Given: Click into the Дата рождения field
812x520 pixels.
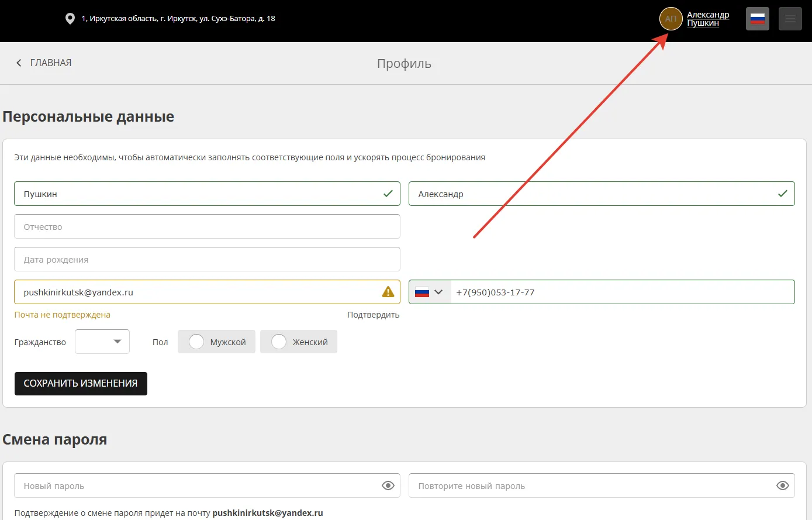Looking at the screenshot, I should [x=207, y=259].
